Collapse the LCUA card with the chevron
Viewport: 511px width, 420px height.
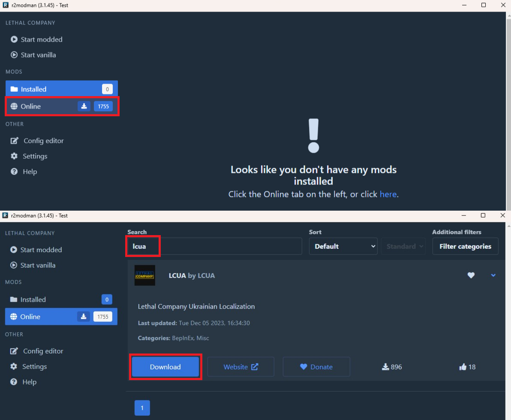493,275
